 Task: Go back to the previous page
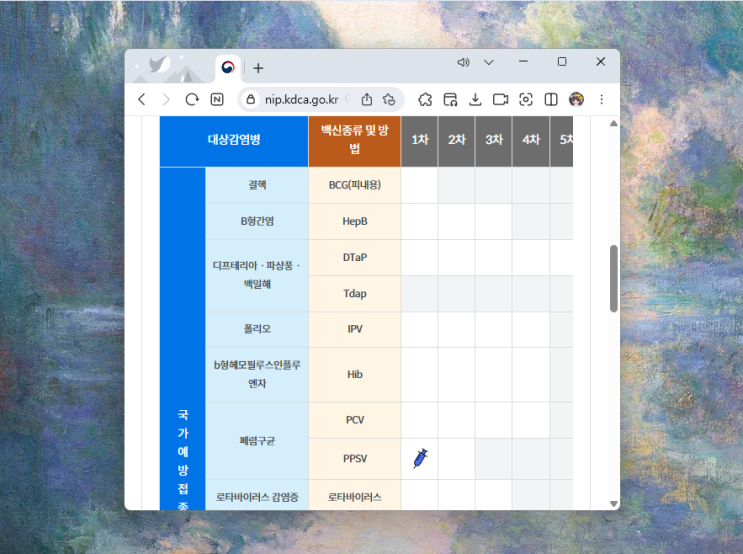[x=142, y=100]
